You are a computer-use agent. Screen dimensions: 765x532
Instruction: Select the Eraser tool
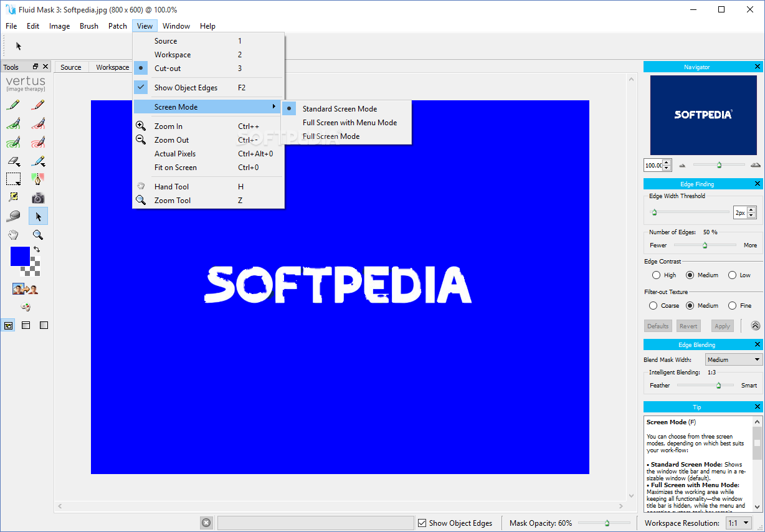[13, 161]
